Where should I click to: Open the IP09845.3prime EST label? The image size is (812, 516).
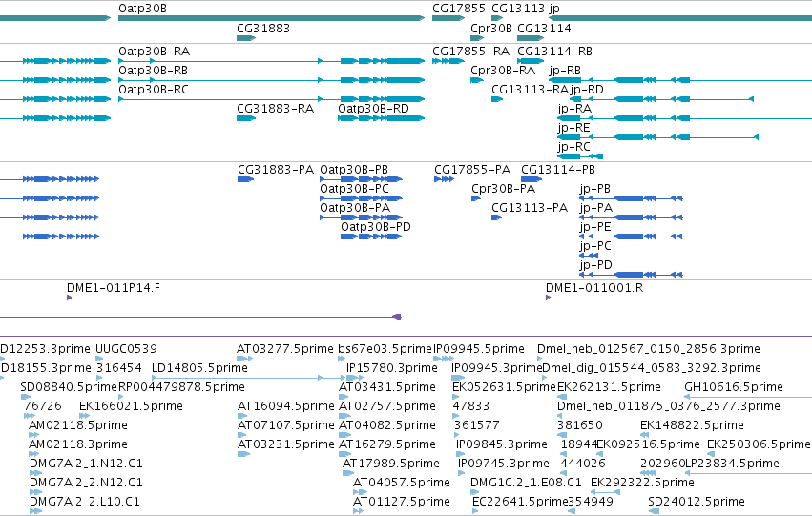coord(502,445)
